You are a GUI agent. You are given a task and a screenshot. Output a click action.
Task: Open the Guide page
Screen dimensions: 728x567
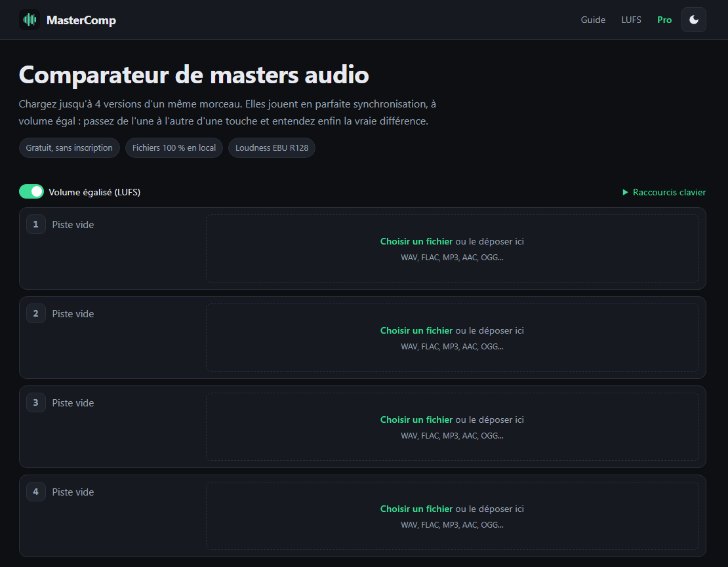pos(593,20)
